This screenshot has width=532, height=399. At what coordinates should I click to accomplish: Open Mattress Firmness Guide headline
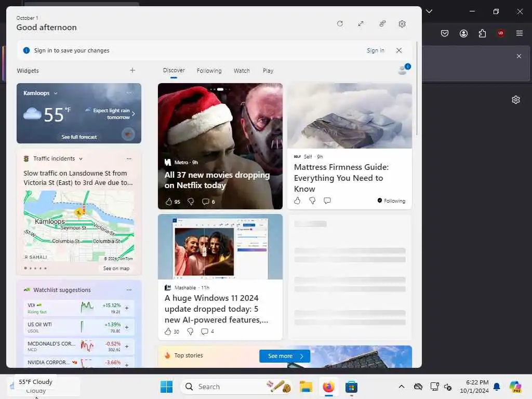341,178
